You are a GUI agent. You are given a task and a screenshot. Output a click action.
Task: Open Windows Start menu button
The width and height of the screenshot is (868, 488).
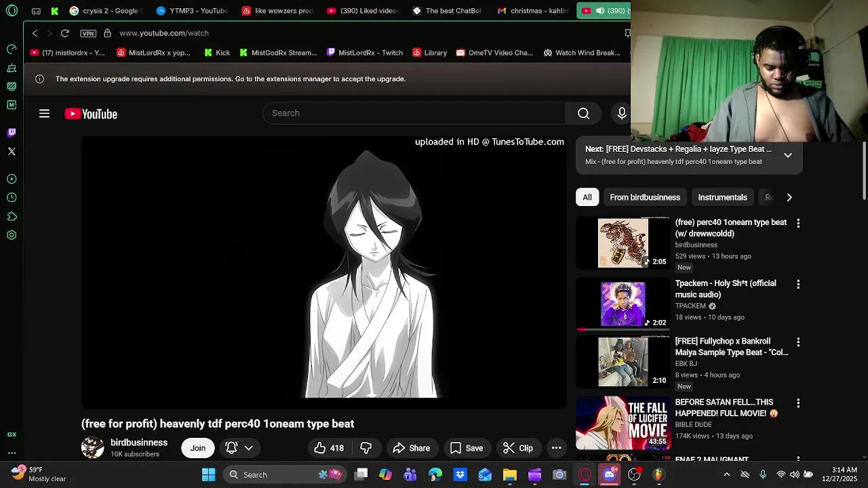(x=209, y=474)
